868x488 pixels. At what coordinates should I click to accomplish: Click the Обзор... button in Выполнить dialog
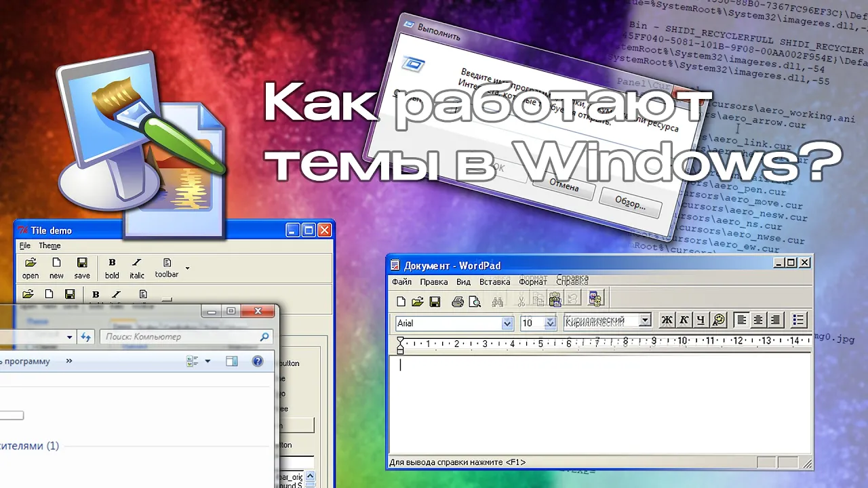coord(630,201)
